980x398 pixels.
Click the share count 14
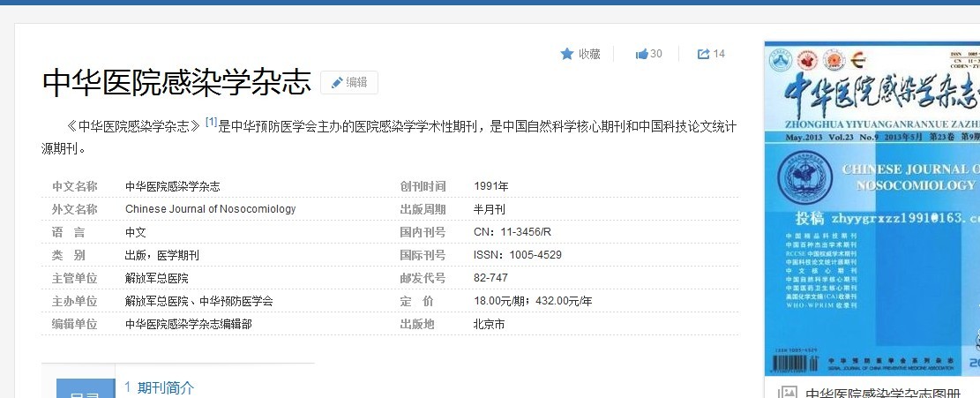coord(719,54)
